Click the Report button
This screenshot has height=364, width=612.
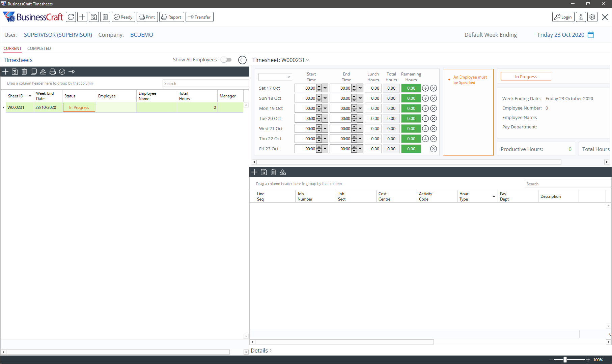tap(172, 17)
